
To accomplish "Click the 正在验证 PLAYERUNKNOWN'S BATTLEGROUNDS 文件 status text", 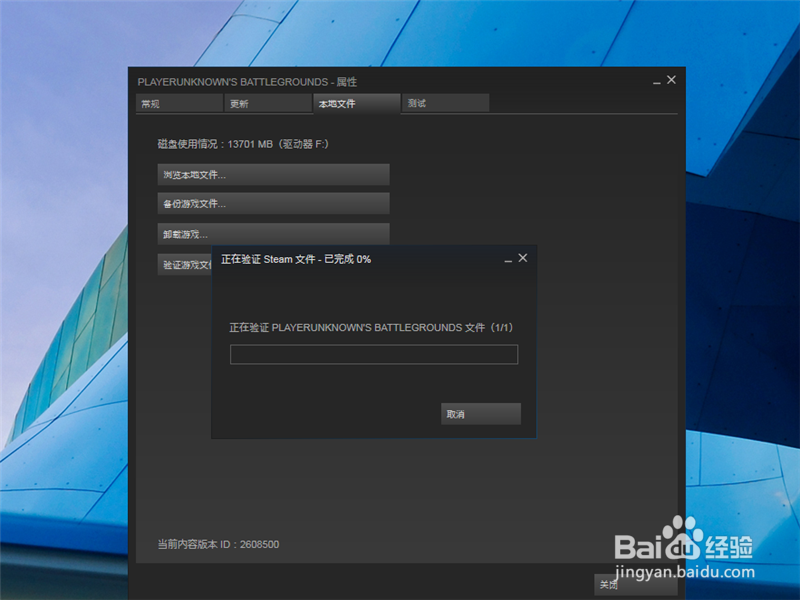I will (x=371, y=328).
